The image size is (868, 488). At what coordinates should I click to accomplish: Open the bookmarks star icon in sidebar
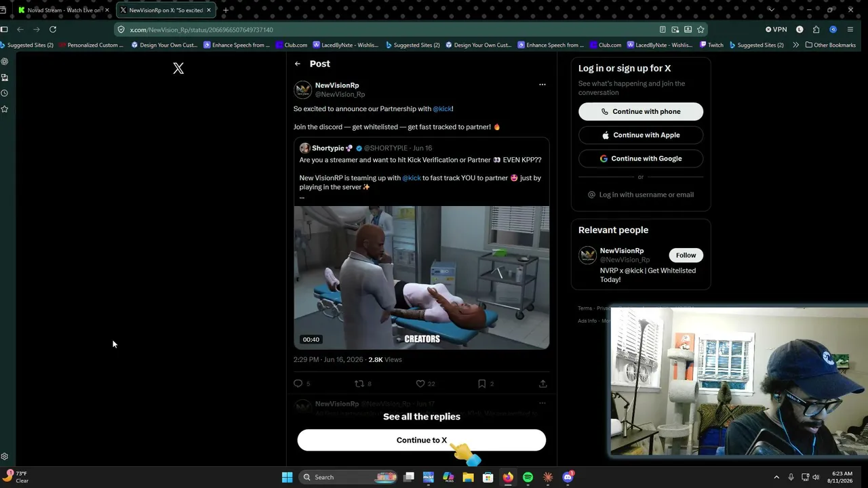click(x=5, y=109)
